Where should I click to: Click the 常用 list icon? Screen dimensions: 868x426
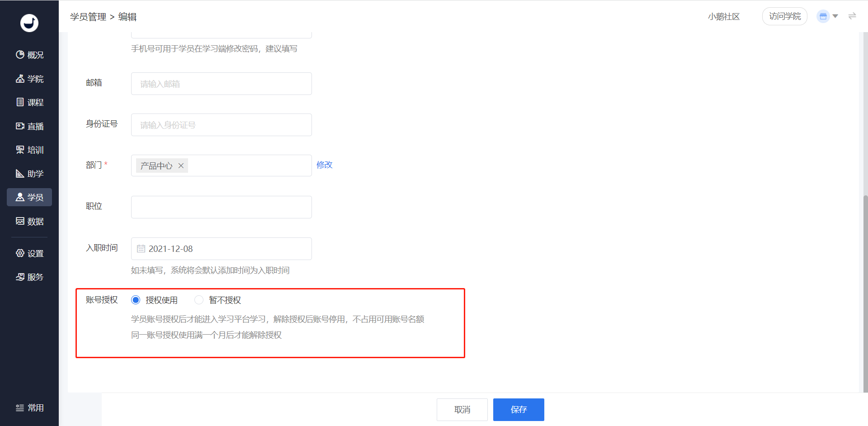tap(20, 408)
